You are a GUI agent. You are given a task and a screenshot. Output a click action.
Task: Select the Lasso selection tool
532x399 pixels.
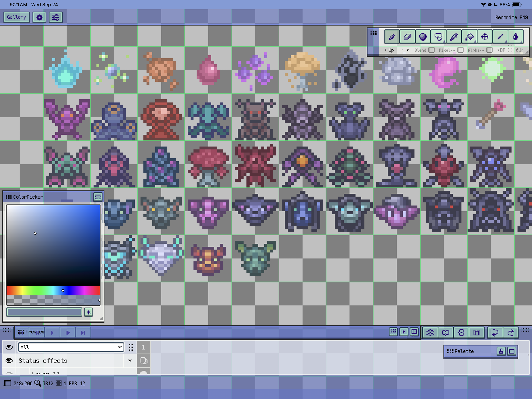click(438, 37)
